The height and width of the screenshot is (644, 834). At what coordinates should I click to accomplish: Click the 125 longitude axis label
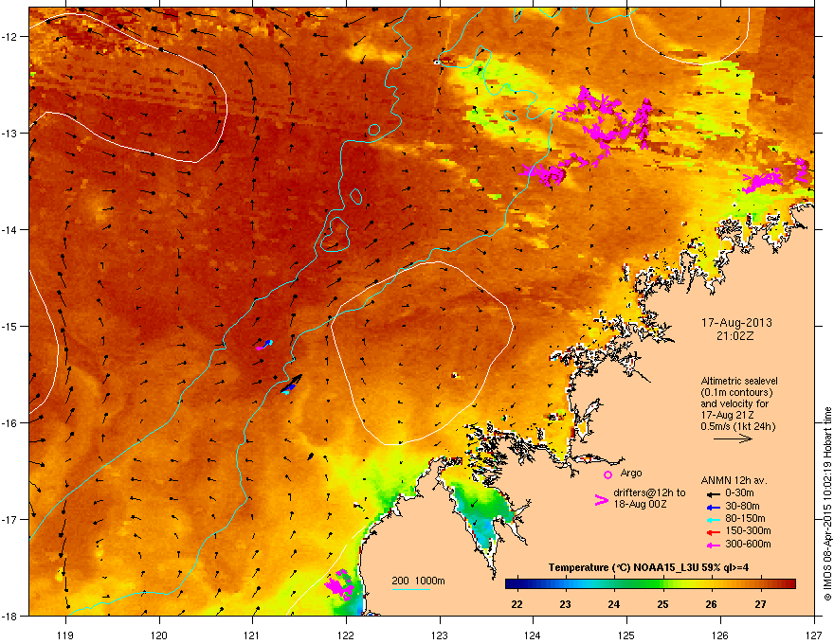click(x=626, y=635)
